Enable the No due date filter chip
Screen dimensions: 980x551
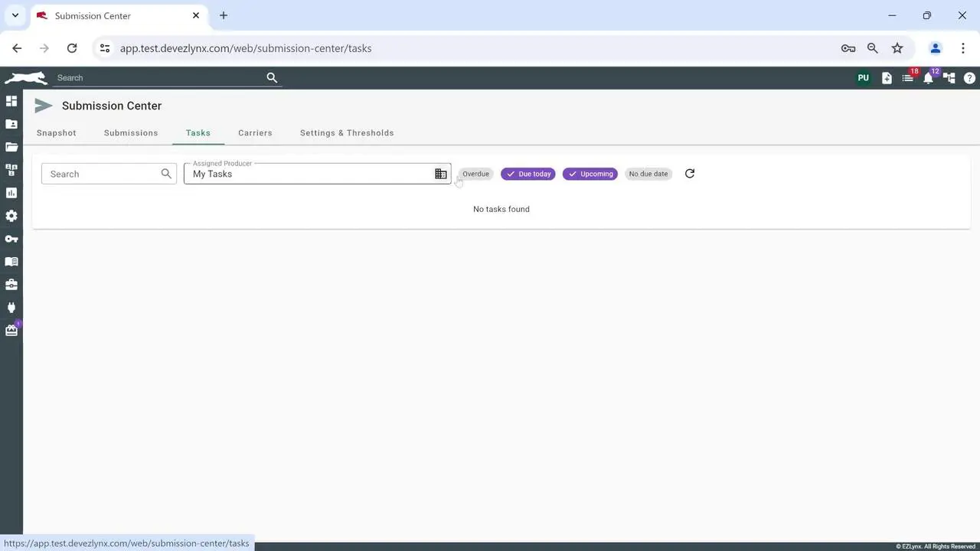click(x=648, y=174)
